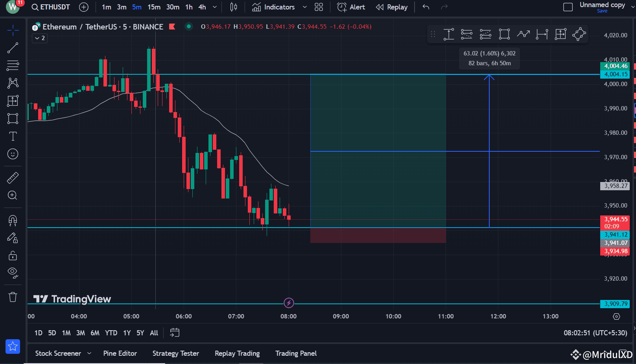636x364 pixels.
Task: Open the Pine Editor tab
Action: coord(120,353)
